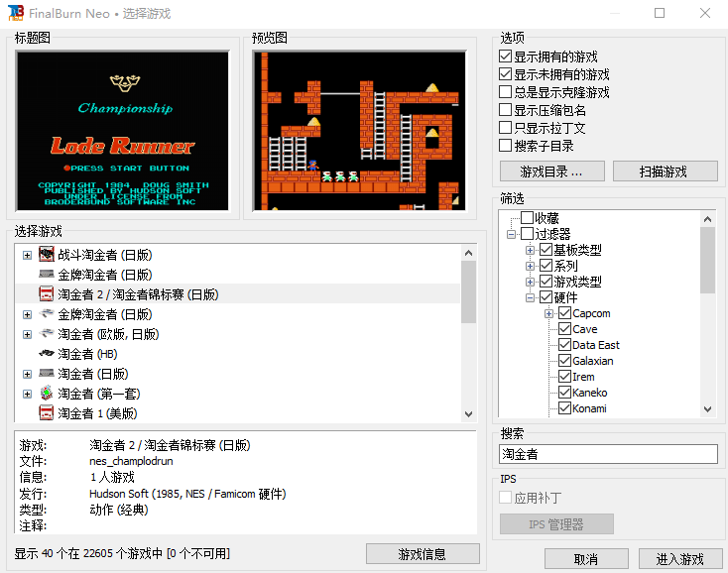Check the 收藏 filter checkbox
Image resolution: width=728 pixels, height=573 pixels.
click(x=527, y=217)
